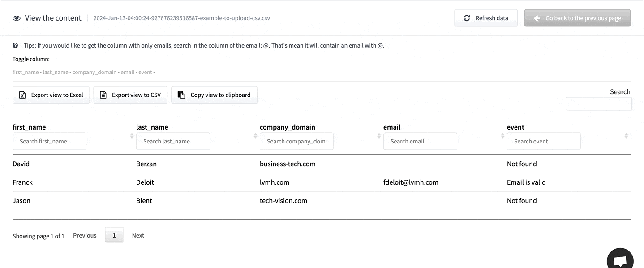Screen dimensions: 644x268
Task: Select page 1 in the pagination bar
Action: coord(114,235)
